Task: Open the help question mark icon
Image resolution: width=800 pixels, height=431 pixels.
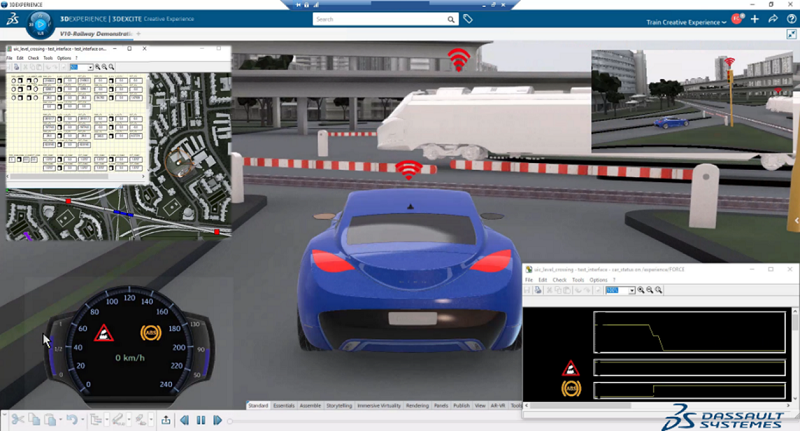Action: pyautogui.click(x=791, y=19)
